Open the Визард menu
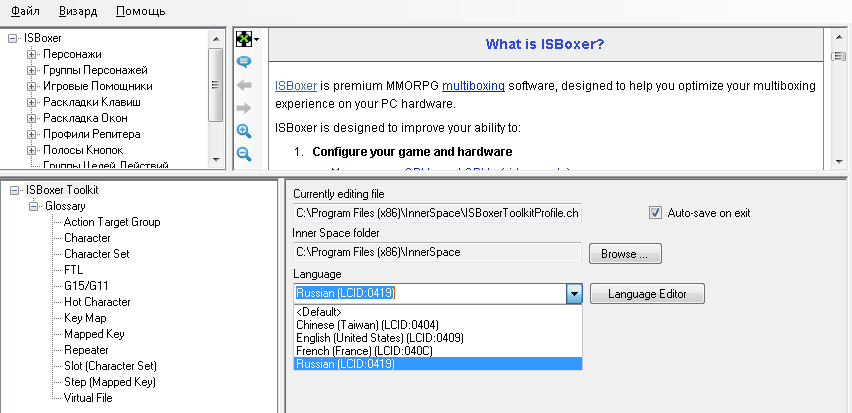This screenshot has height=413, width=852. (x=78, y=11)
